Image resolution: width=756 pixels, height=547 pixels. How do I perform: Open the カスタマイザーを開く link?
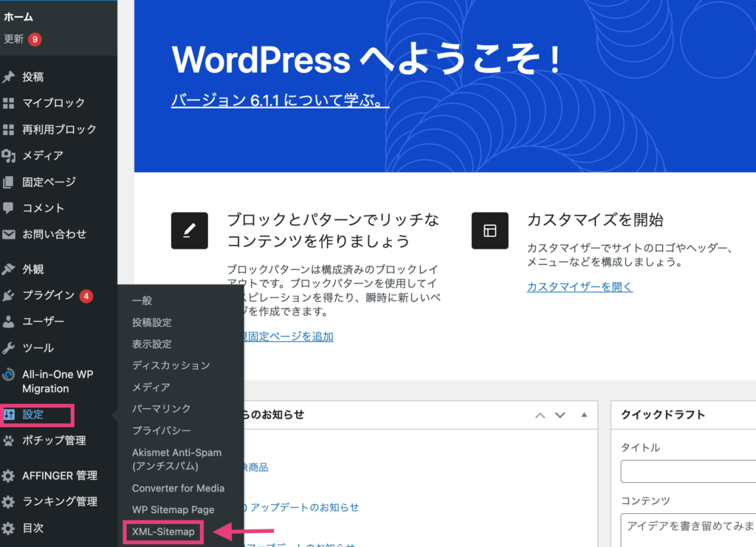[x=580, y=286]
